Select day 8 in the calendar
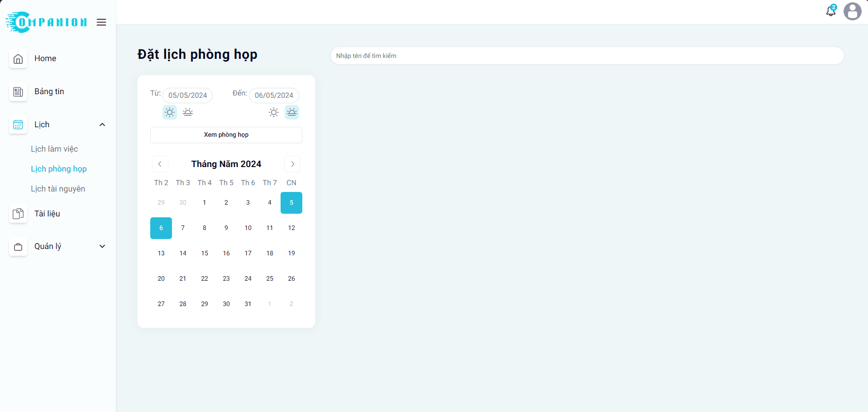This screenshot has width=868, height=412. pos(205,228)
